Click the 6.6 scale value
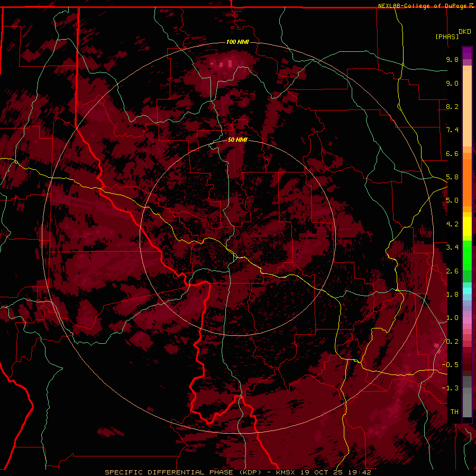This screenshot has width=476, height=476. (x=452, y=153)
